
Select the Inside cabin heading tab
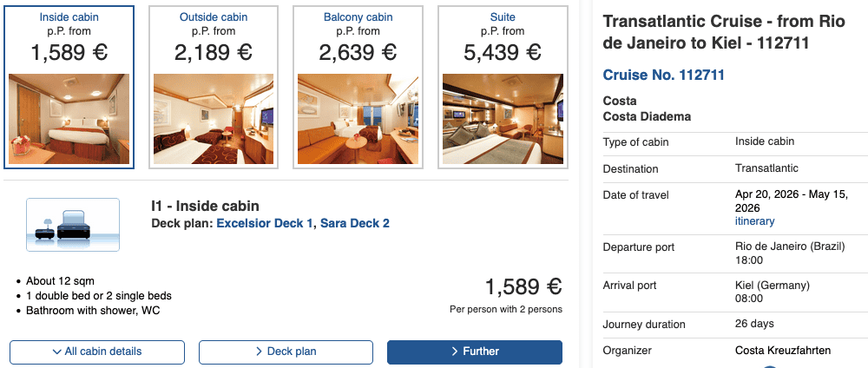(x=69, y=17)
